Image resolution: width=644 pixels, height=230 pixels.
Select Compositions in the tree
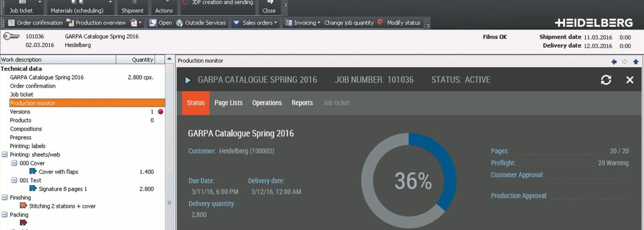coord(26,129)
